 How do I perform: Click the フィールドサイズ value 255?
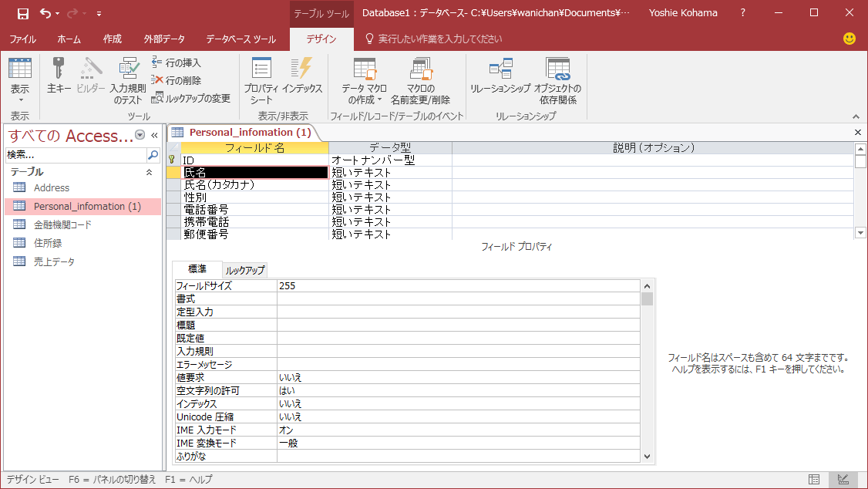(459, 285)
